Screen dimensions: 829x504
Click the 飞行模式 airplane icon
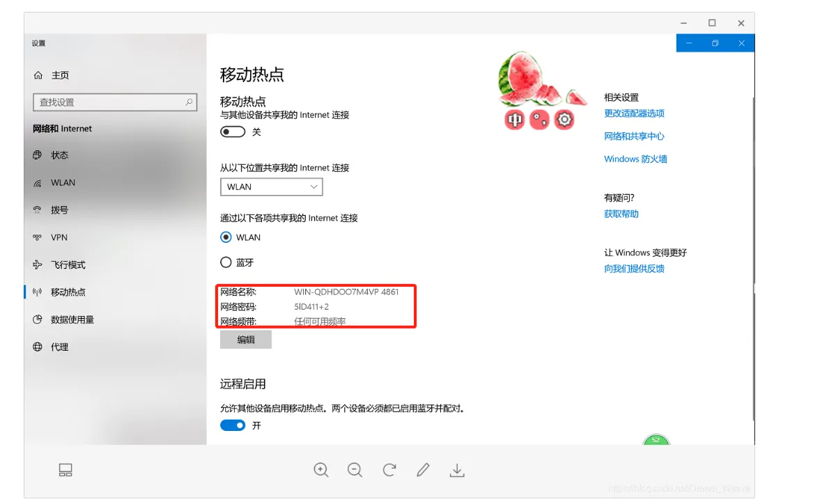pos(37,265)
